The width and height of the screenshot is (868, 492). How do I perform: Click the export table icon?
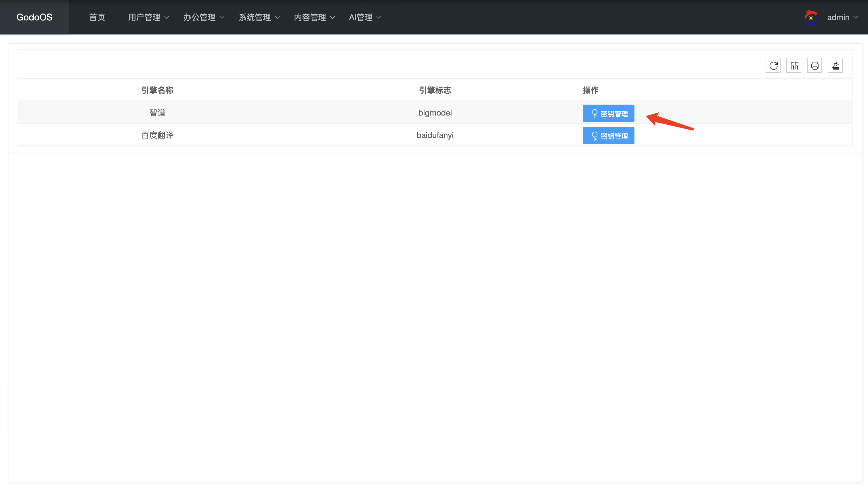click(x=835, y=66)
